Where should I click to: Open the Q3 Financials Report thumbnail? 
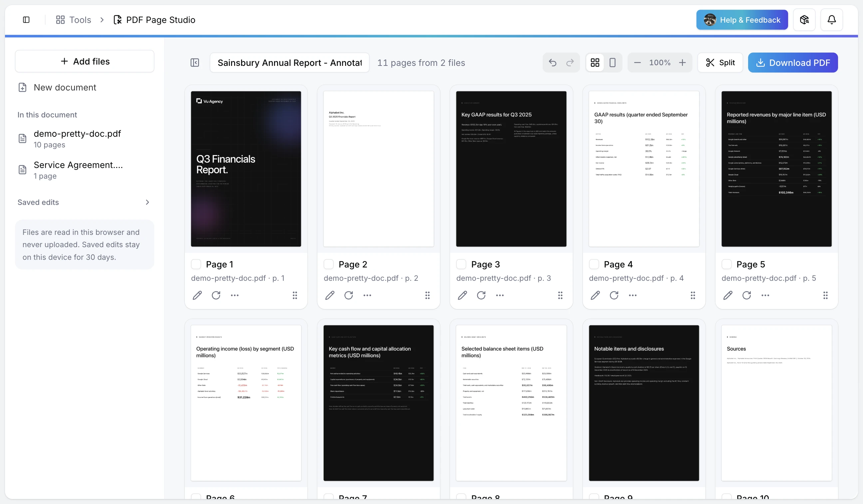point(246,169)
